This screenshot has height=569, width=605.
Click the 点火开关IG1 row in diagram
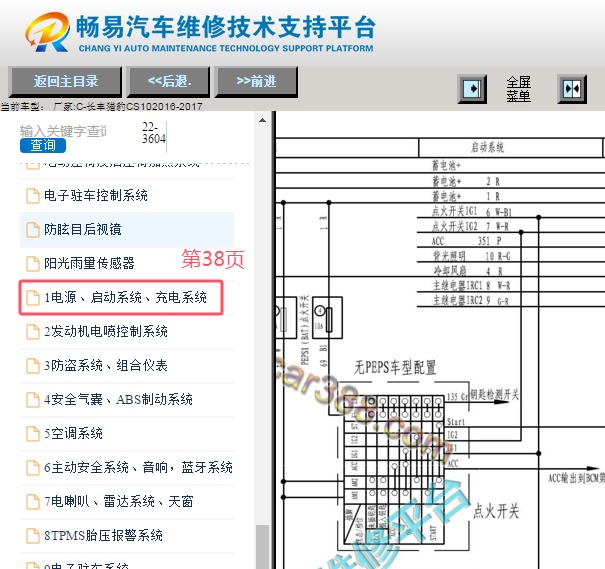tap(471, 211)
